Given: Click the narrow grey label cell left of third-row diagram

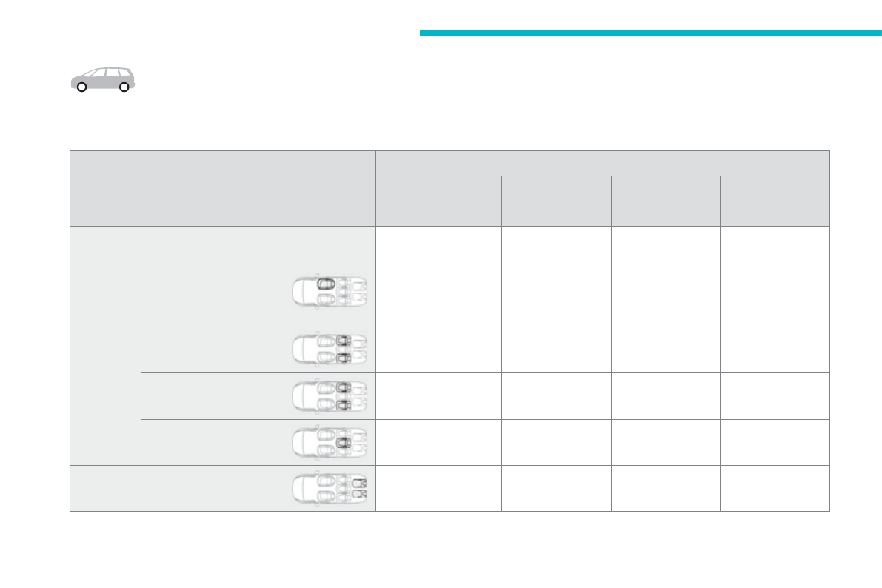Looking at the screenshot, I should 105,488.
